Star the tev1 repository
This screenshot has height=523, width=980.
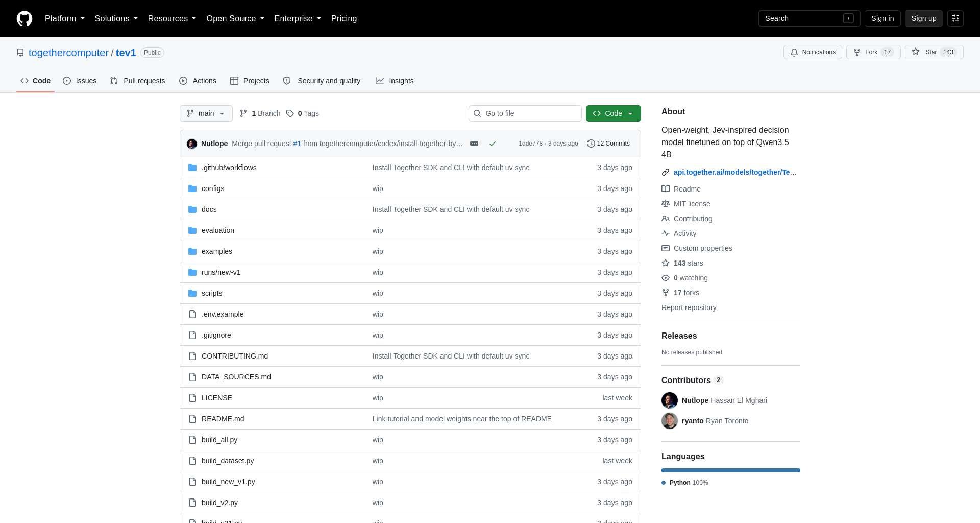[934, 52]
